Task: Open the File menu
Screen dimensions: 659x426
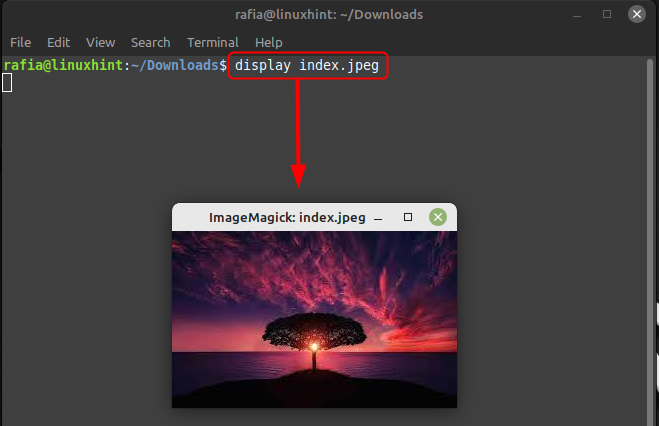Action: tap(21, 42)
